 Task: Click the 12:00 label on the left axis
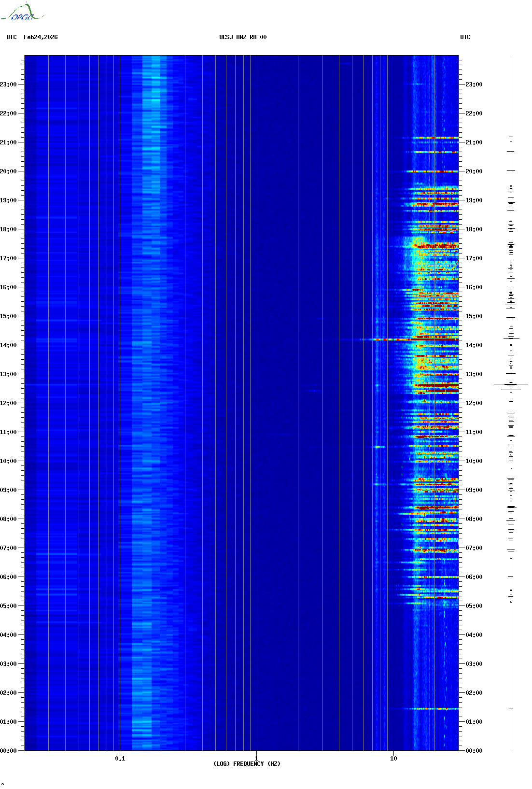8,403
